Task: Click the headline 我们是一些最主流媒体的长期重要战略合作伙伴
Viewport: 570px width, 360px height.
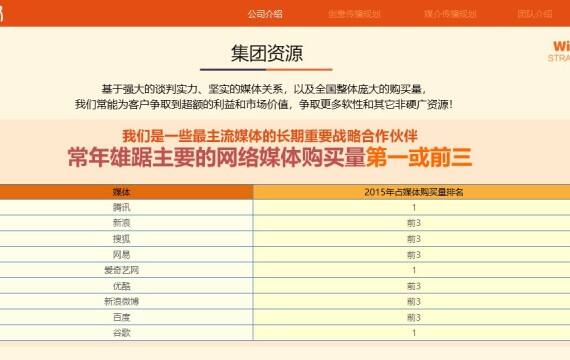Action: click(x=270, y=136)
